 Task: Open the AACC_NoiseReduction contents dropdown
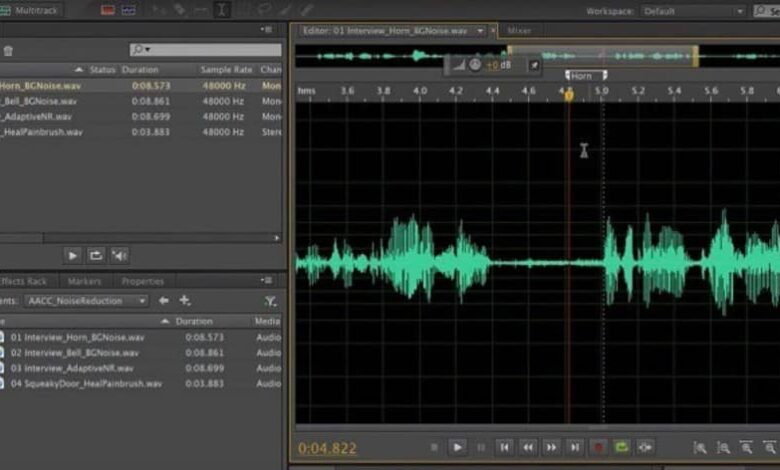pos(87,301)
